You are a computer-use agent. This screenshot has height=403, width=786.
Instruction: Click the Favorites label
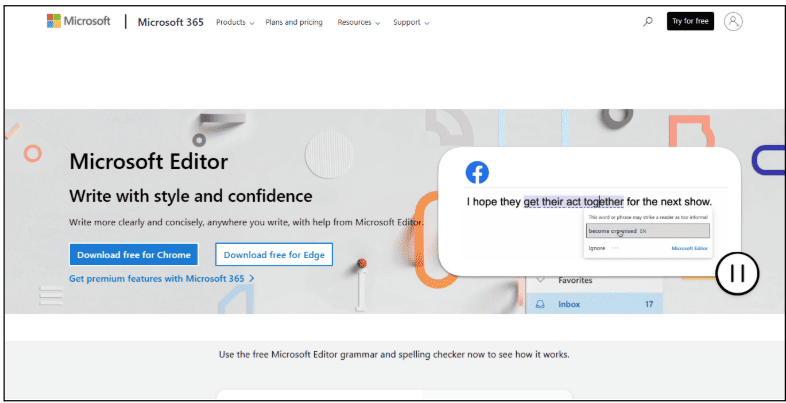(575, 280)
